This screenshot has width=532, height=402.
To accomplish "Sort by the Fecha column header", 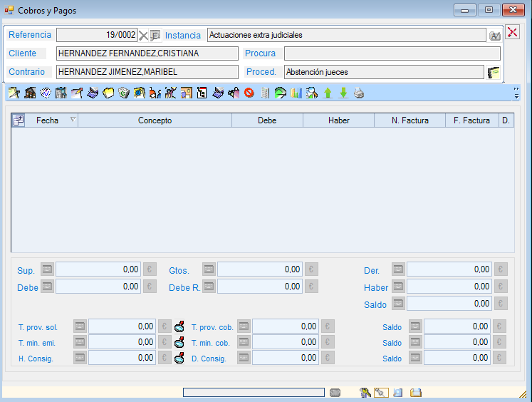I will pos(48,120).
